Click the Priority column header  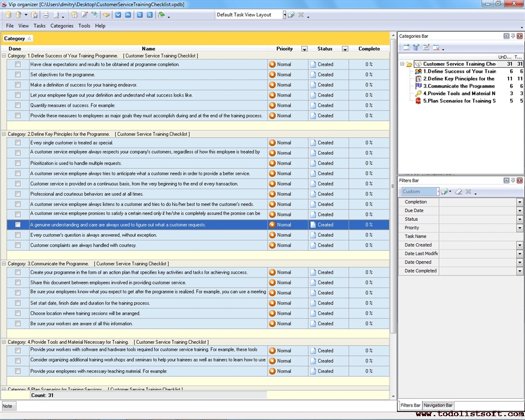point(284,49)
